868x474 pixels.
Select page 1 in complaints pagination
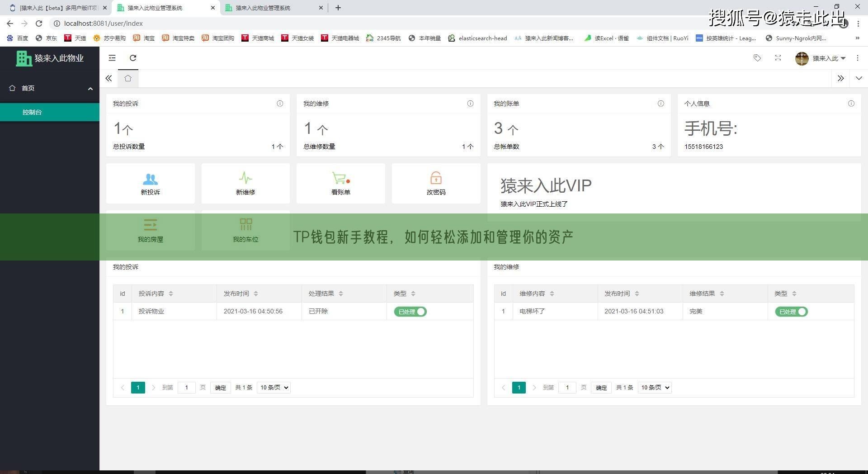[138, 388]
